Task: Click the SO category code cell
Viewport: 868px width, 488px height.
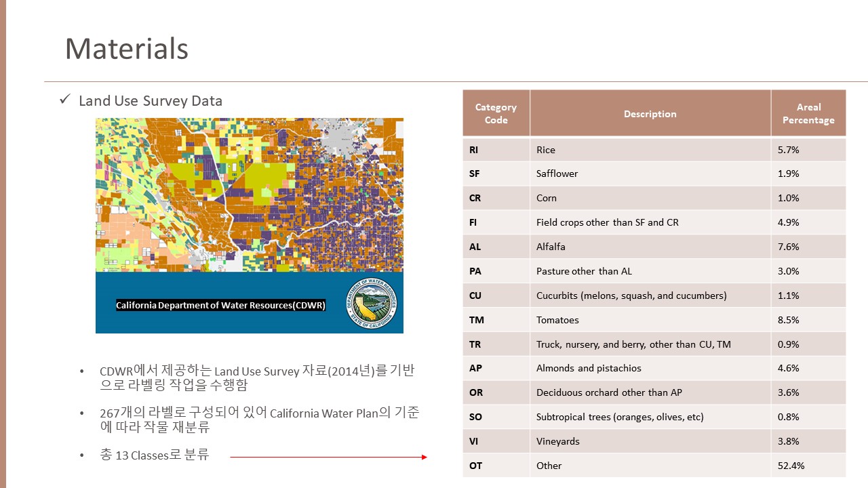Action: click(496, 417)
